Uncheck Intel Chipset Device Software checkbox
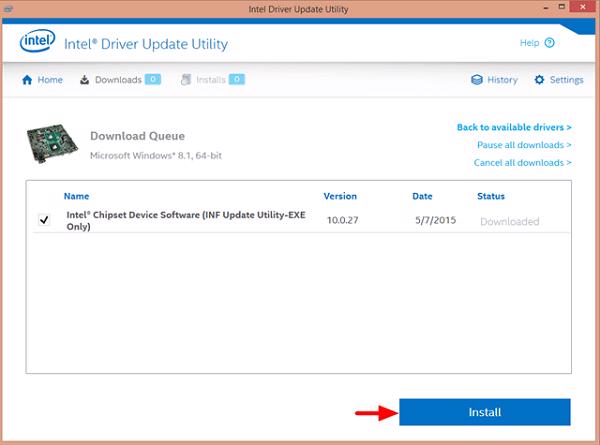Viewport: 600px width, 445px height. (x=43, y=221)
